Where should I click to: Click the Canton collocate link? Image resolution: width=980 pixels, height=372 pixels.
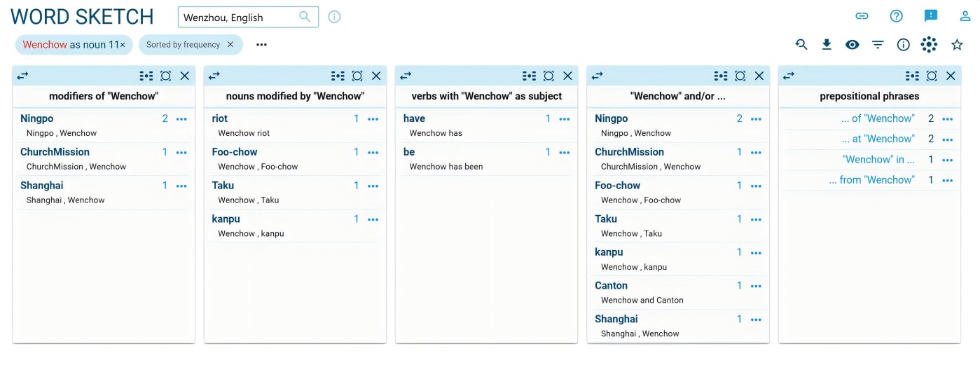pos(611,286)
